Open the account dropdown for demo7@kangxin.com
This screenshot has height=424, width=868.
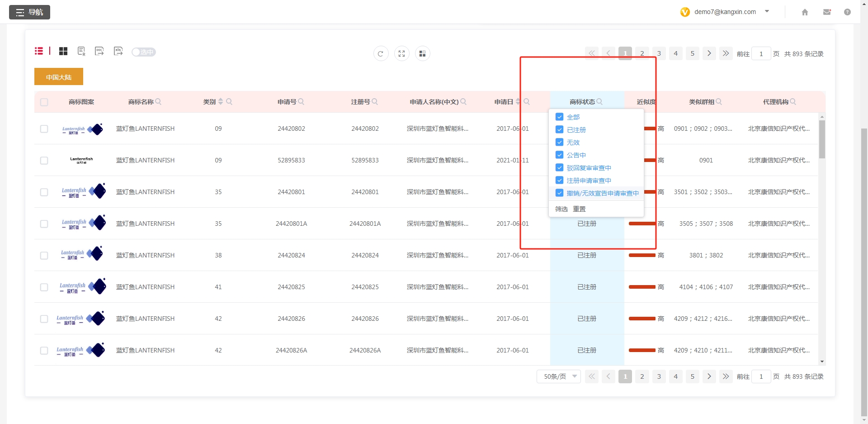[x=767, y=11]
